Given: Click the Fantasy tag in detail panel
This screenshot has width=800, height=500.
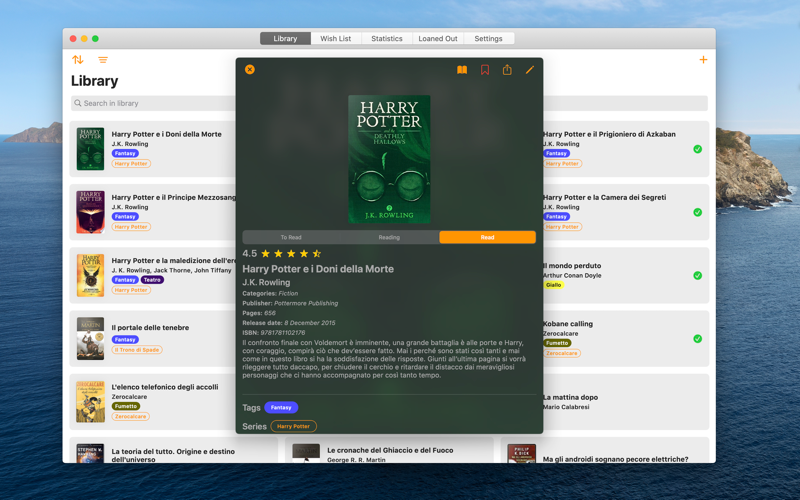Looking at the screenshot, I should point(281,408).
